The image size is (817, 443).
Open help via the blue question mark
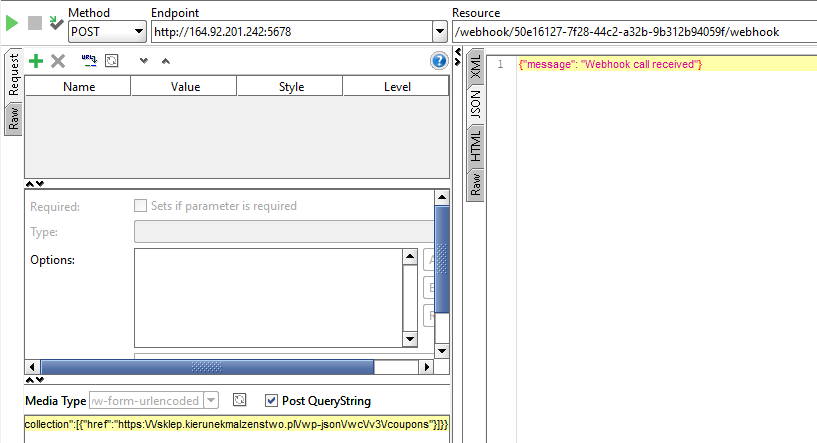click(439, 61)
